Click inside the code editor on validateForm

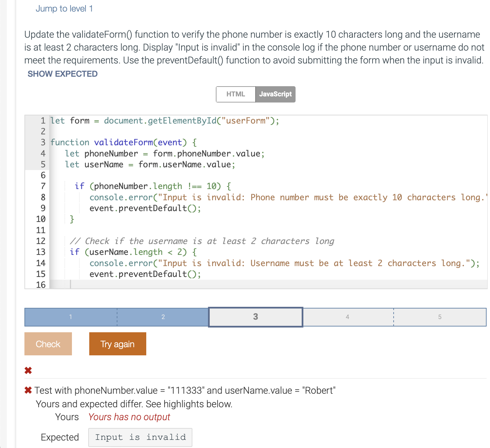[x=122, y=142]
